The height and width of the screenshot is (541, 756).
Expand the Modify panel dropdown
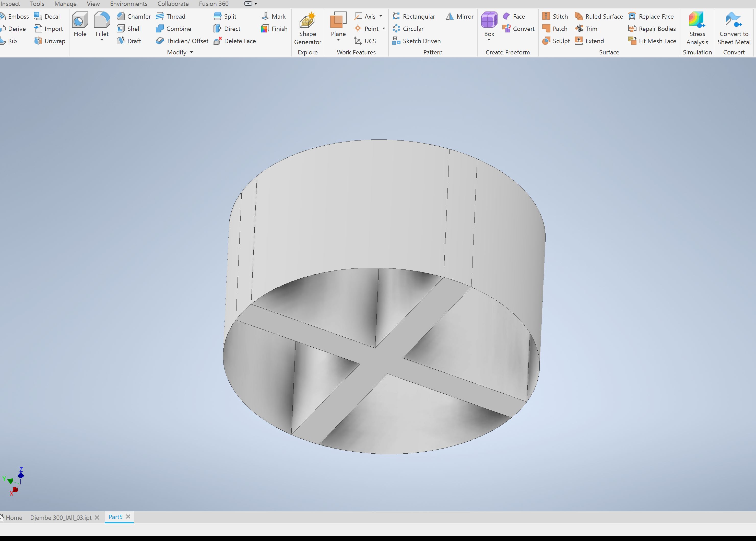click(192, 52)
